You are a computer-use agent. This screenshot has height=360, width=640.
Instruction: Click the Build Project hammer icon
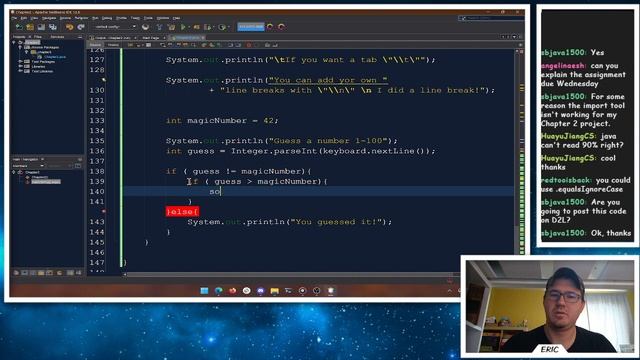click(160, 27)
